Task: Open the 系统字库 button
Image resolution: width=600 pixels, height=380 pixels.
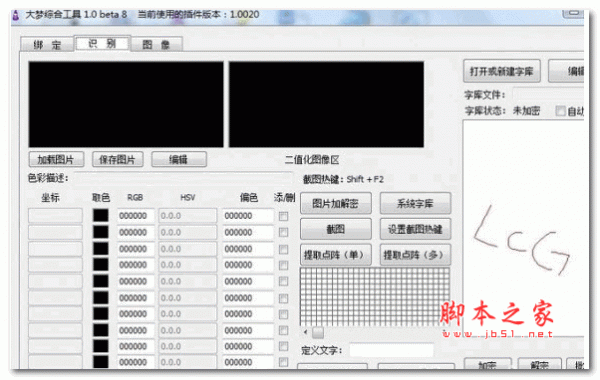Action: click(415, 203)
